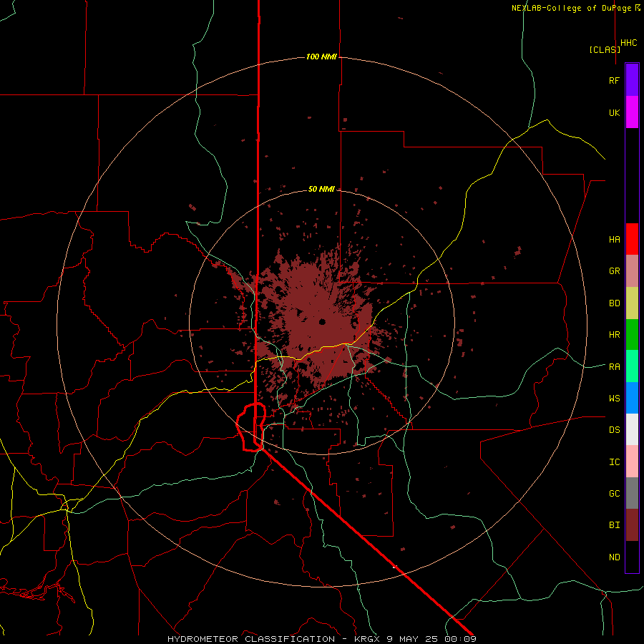The width and height of the screenshot is (644, 644).
Task: Click the UK magenta legend swatch
Action: coord(632,112)
